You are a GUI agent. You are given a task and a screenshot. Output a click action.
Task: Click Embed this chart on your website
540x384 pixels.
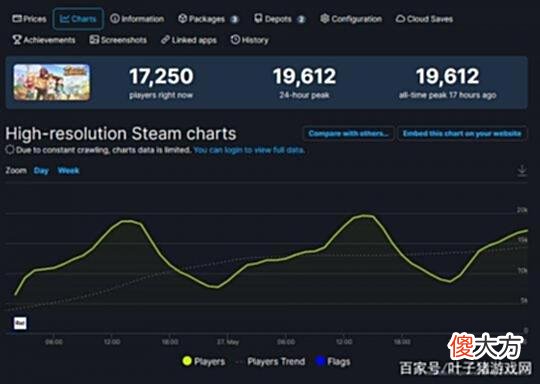[462, 134]
